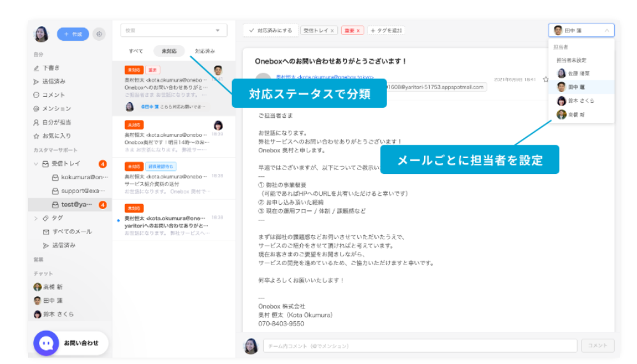Open the お問い合わせ chat bubble

(x=47, y=343)
